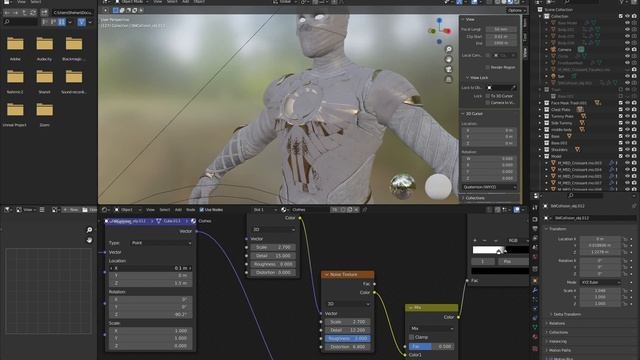Click the mesh icon beside Face Mask Trash collection

click(597, 103)
